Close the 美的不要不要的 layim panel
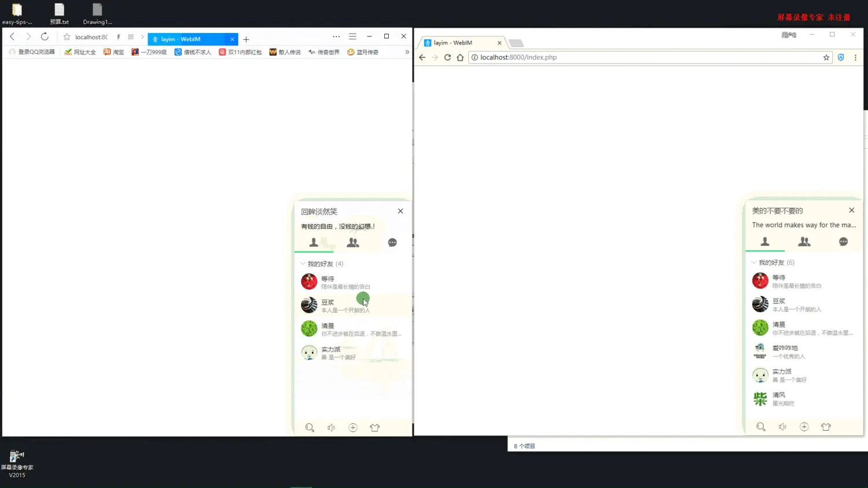 click(x=852, y=210)
